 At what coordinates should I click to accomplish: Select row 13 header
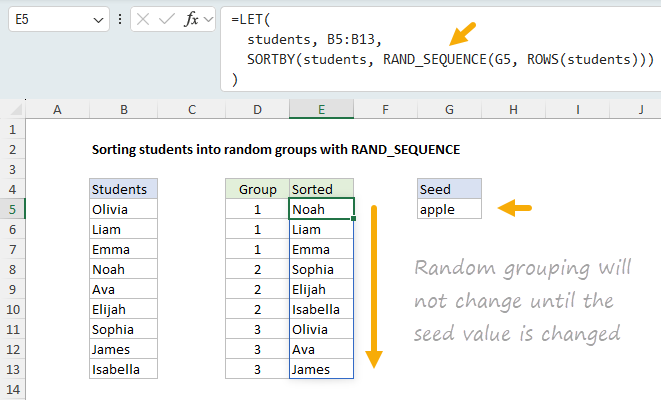13,369
